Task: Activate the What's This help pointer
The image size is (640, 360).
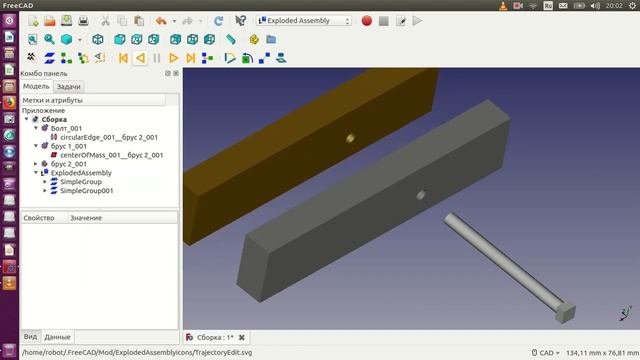Action: click(240, 21)
